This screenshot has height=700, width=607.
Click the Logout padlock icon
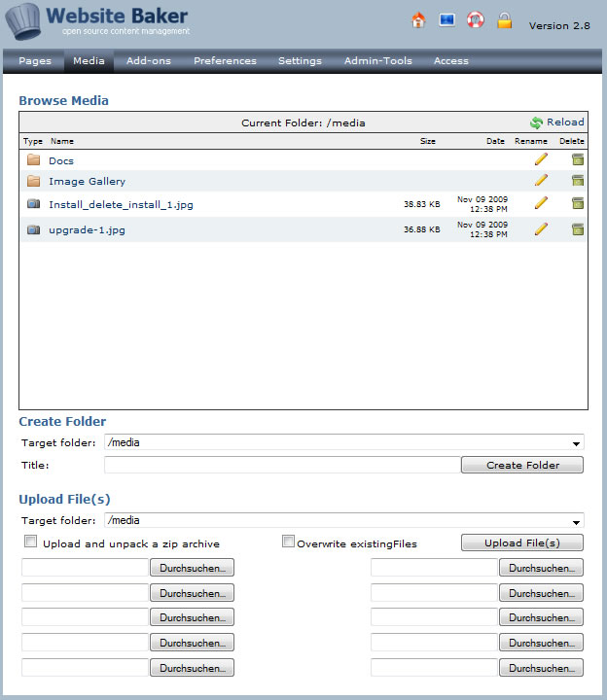coord(504,20)
